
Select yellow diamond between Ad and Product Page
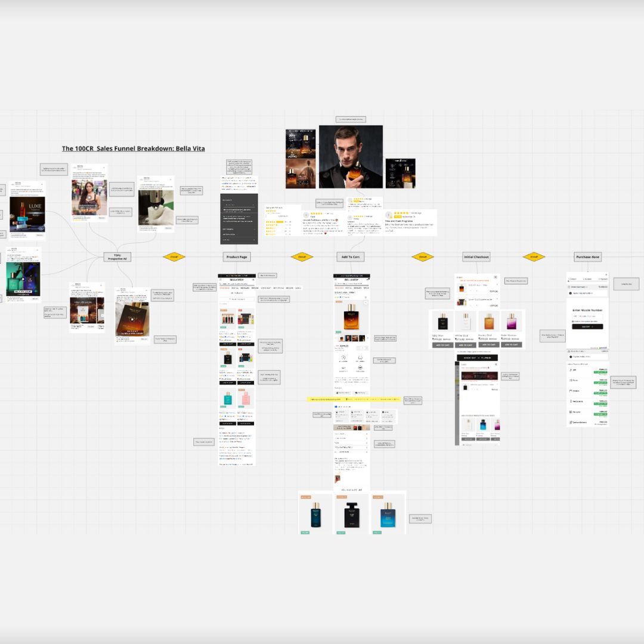[174, 257]
